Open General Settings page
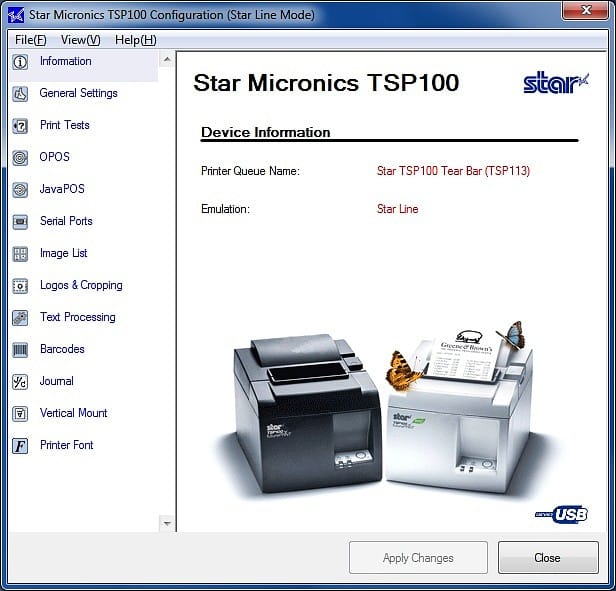The image size is (616, 591). pyautogui.click(x=79, y=93)
